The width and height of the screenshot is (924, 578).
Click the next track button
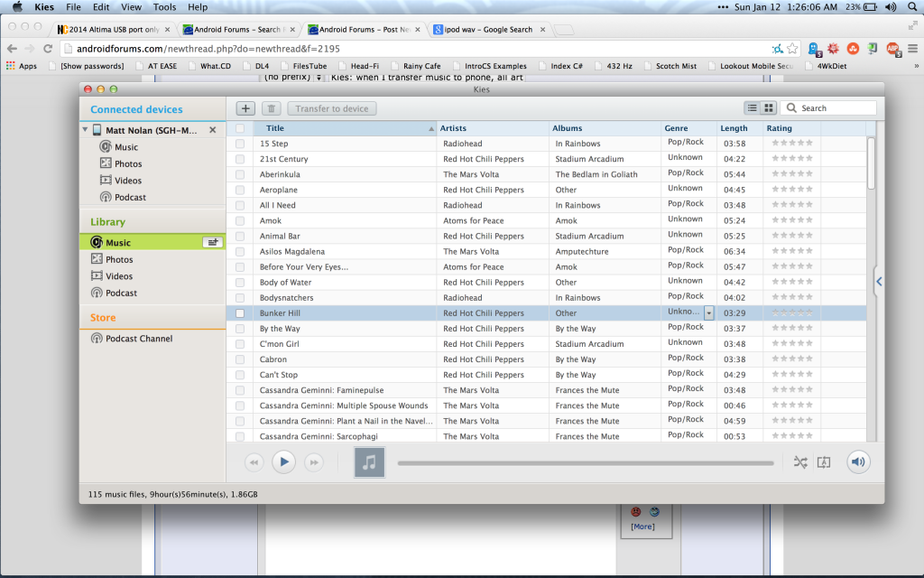point(314,462)
